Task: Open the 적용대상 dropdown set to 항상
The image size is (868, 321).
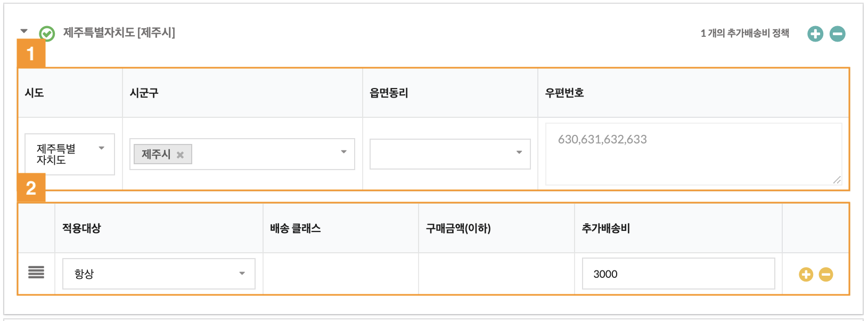Action: [159, 274]
